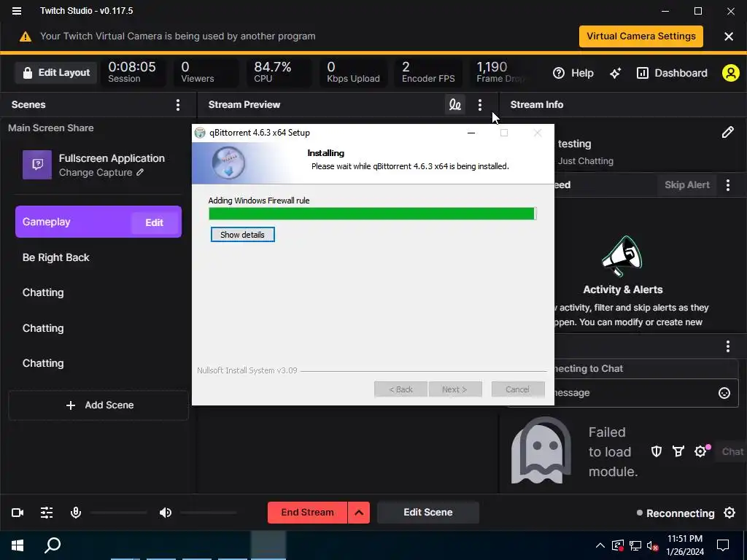The width and height of the screenshot is (747, 560).
Task: Open chat settings gear with pink dot
Action: click(701, 451)
